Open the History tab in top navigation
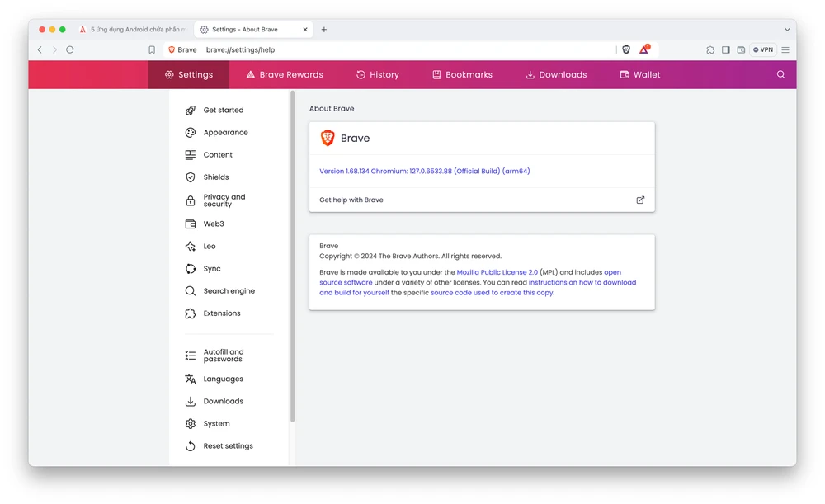The image size is (825, 504). 377,74
